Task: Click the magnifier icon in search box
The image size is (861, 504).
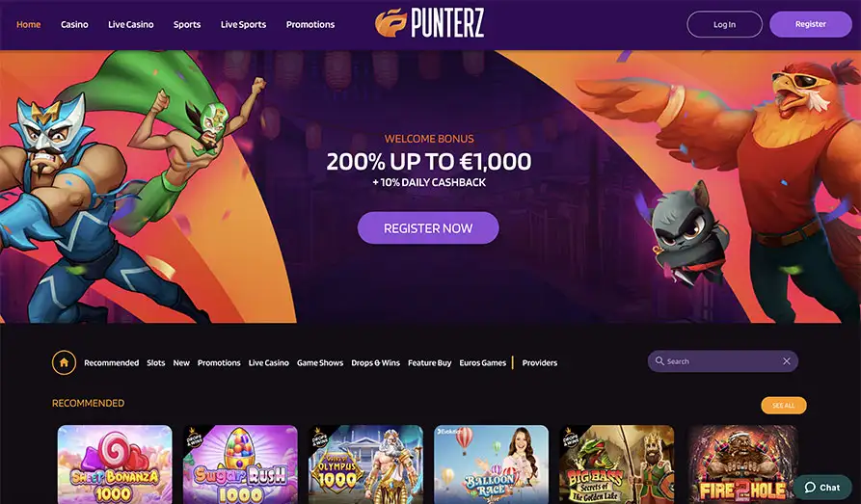Action: click(659, 361)
